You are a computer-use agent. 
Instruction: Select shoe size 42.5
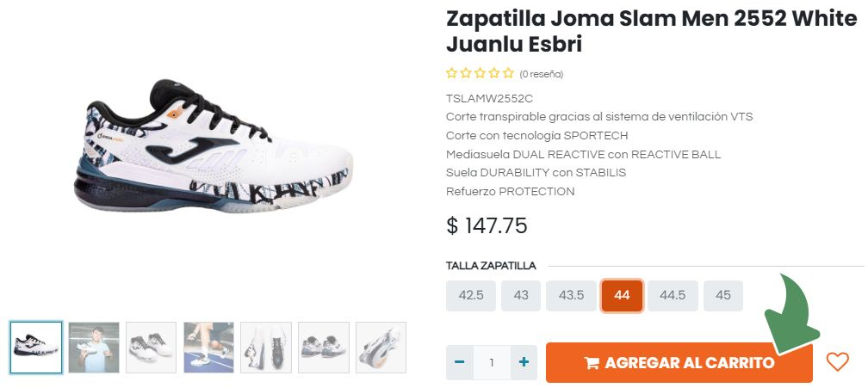pyautogui.click(x=471, y=296)
